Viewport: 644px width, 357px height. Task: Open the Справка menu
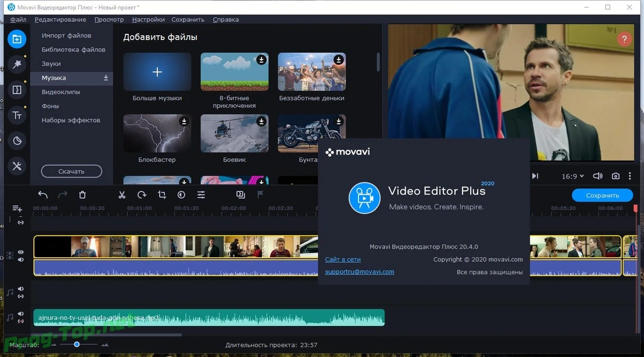point(226,19)
